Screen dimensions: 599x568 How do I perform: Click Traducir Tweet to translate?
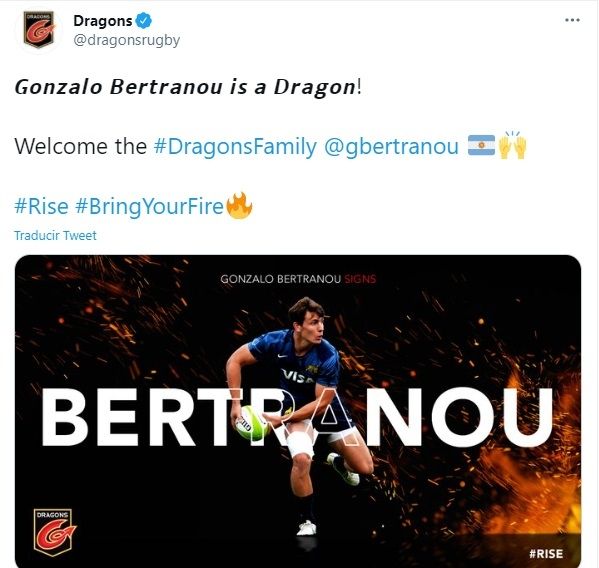(55, 236)
